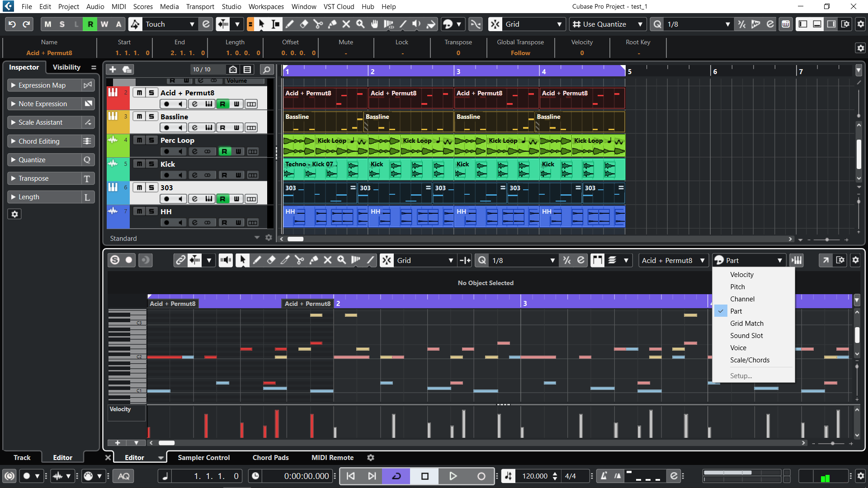Click the Key Editor horizontal zoom slider
Screen dimensions: 868x488
(x=832, y=443)
